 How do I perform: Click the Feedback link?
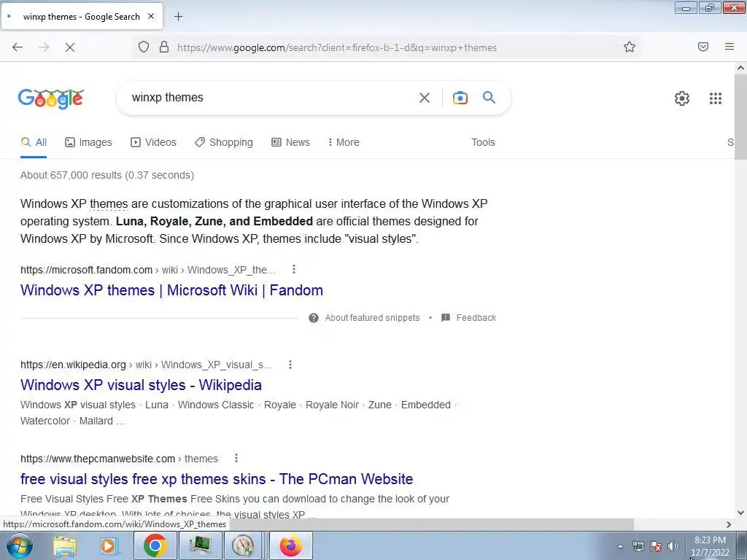(x=476, y=318)
